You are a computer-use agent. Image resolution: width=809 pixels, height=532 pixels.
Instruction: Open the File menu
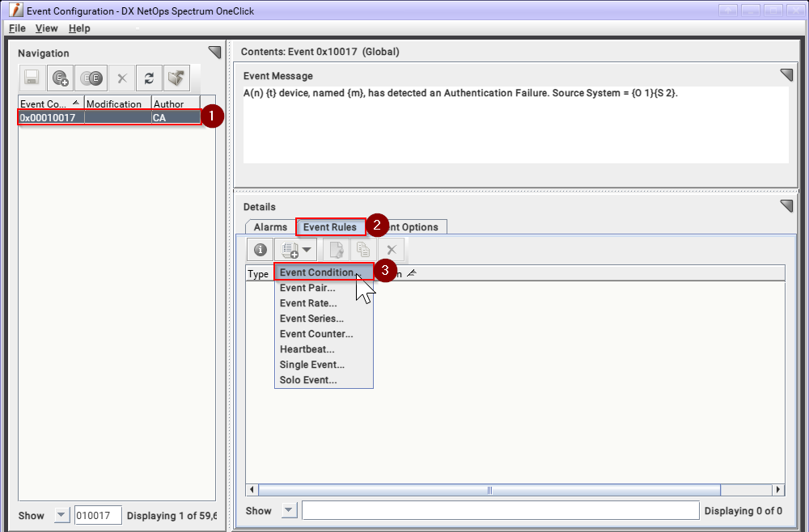(x=17, y=28)
